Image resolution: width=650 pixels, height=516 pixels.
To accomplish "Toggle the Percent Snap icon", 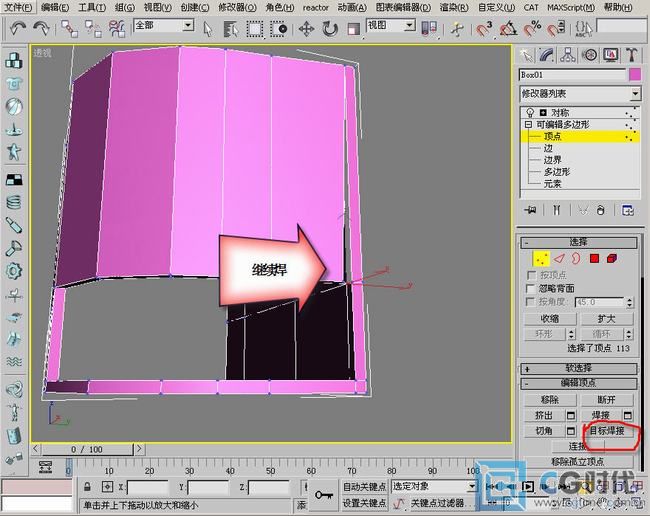I will point(532,29).
